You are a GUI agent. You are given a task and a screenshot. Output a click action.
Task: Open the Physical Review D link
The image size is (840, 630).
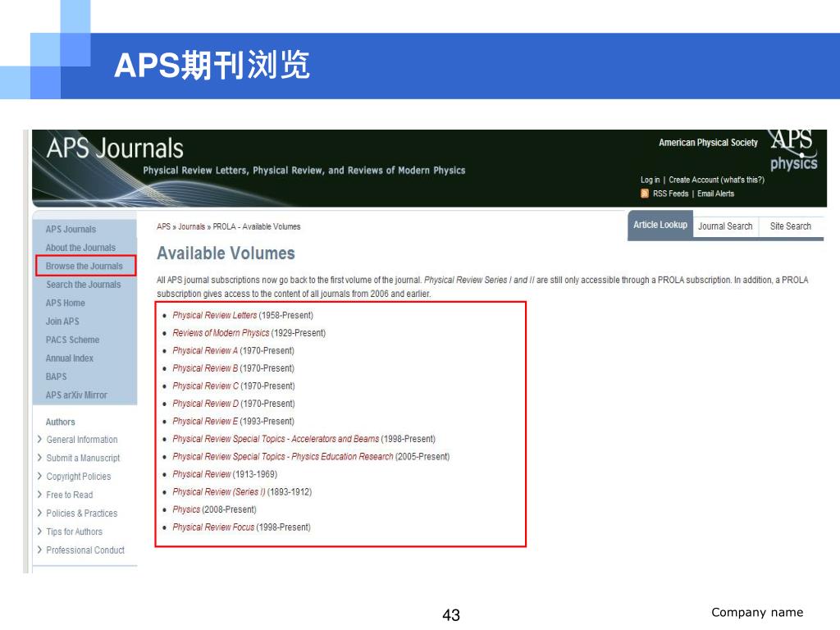[x=206, y=404]
